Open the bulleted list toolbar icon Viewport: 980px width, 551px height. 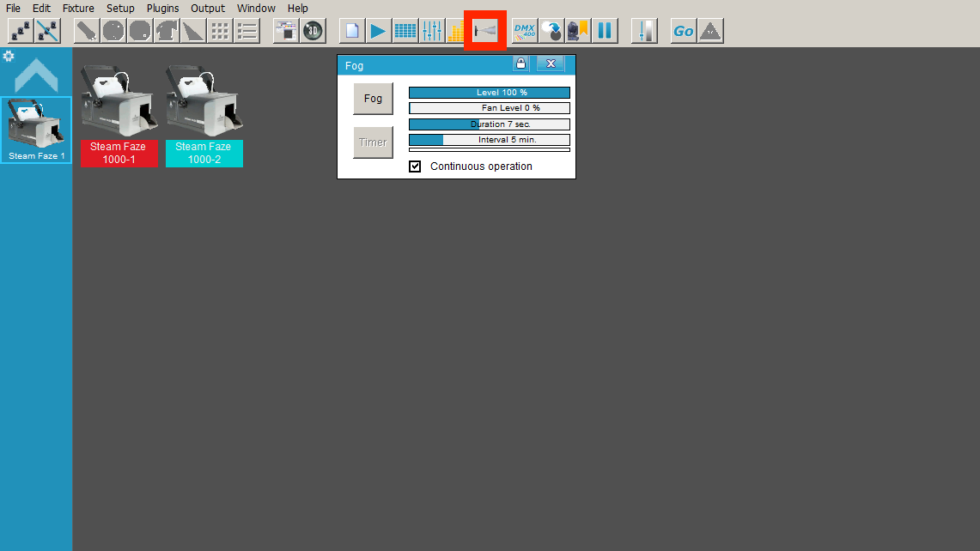247,31
